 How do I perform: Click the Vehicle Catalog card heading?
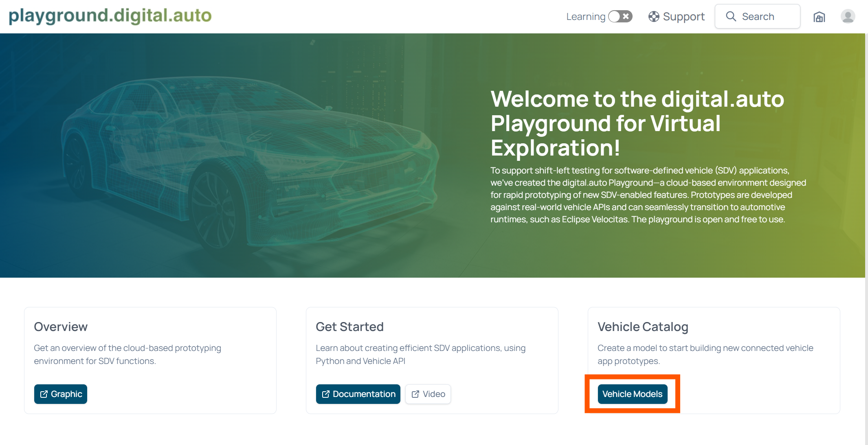click(643, 327)
